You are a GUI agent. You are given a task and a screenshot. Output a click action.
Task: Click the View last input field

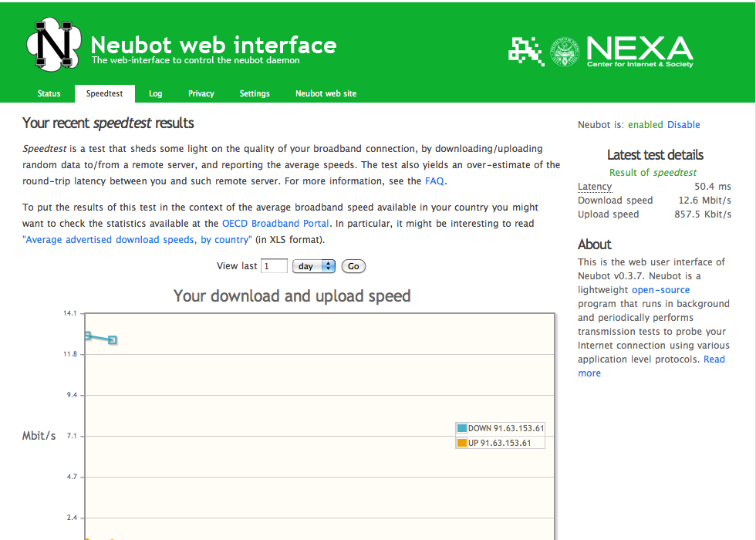274,265
